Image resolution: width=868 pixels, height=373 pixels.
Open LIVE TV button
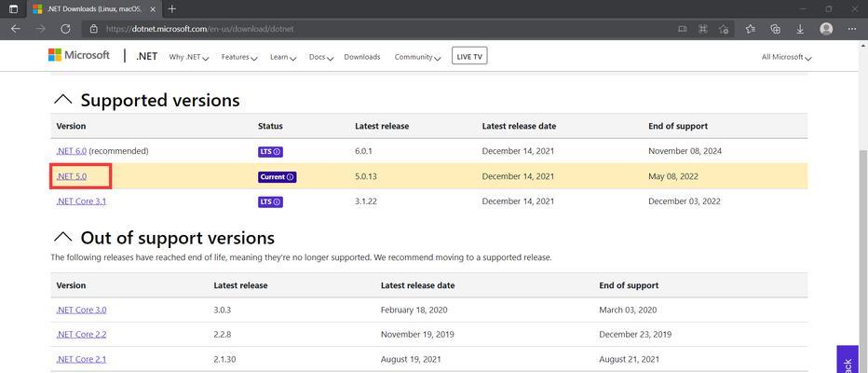[469, 56]
